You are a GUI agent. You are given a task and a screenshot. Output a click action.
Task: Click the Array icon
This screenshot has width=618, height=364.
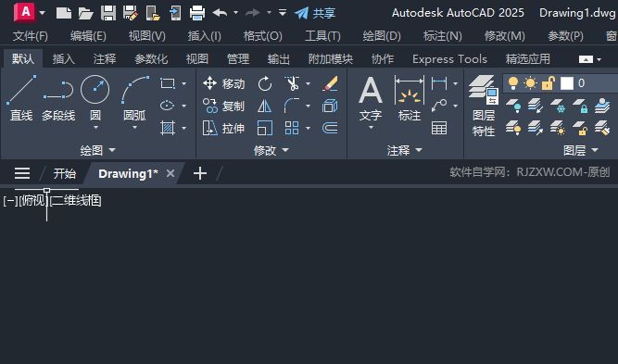coord(292,128)
